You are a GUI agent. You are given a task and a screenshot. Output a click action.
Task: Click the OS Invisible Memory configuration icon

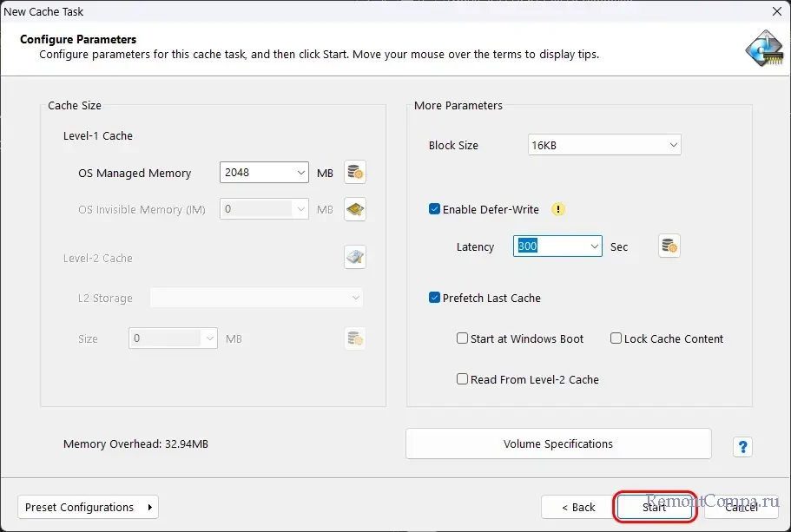[355, 209]
